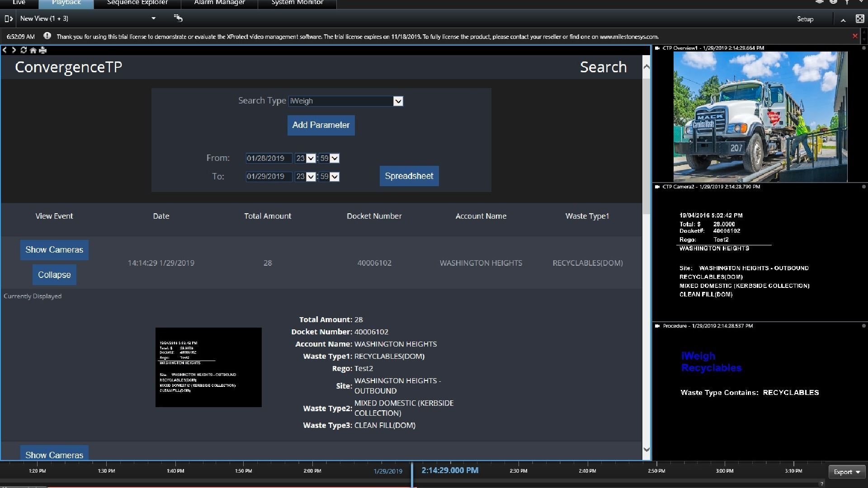Collapse the expanded event details

tap(54, 275)
